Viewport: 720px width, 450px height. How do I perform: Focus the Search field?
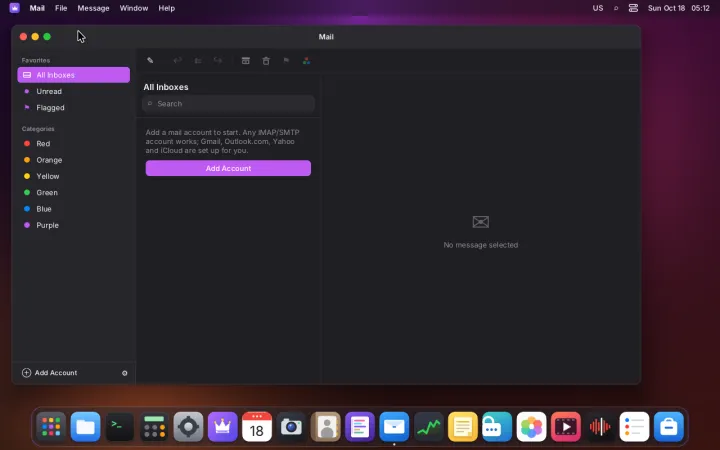(x=228, y=104)
